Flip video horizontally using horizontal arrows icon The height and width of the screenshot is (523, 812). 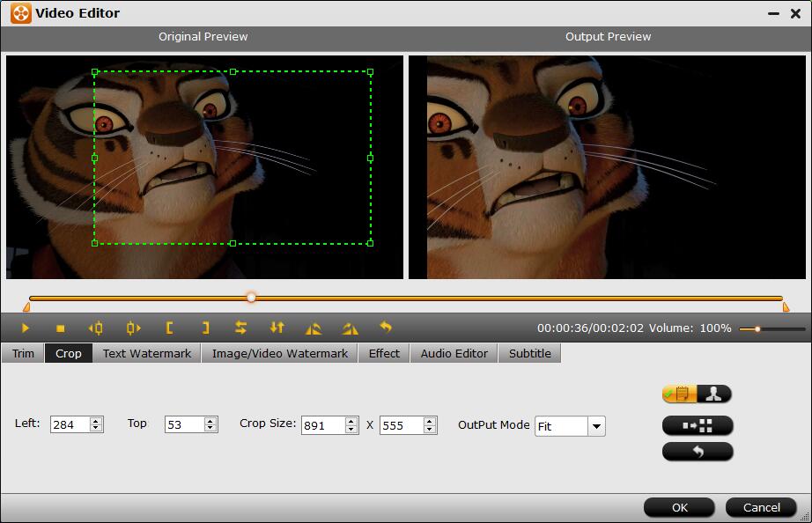(240, 328)
